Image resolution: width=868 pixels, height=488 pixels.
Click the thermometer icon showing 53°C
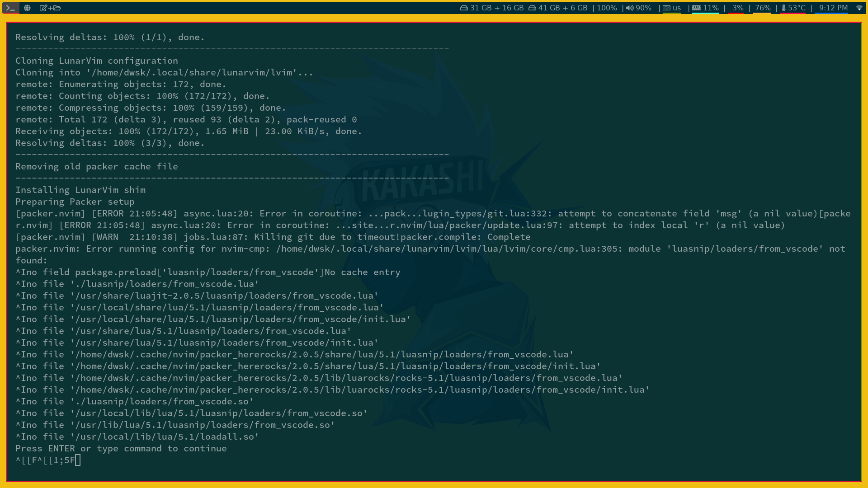pos(783,8)
